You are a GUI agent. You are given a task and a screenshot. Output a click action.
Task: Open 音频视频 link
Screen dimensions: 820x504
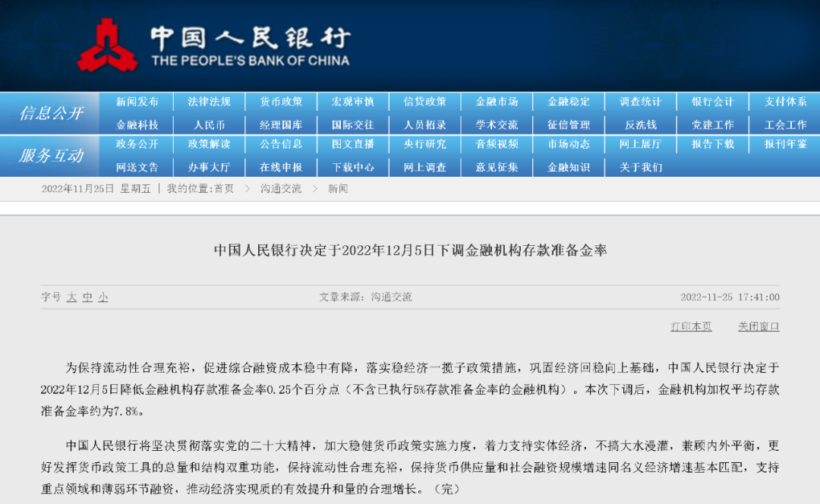coord(497,143)
